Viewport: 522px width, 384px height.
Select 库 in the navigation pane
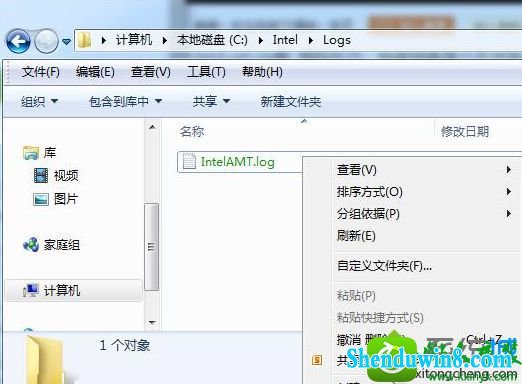(50, 153)
